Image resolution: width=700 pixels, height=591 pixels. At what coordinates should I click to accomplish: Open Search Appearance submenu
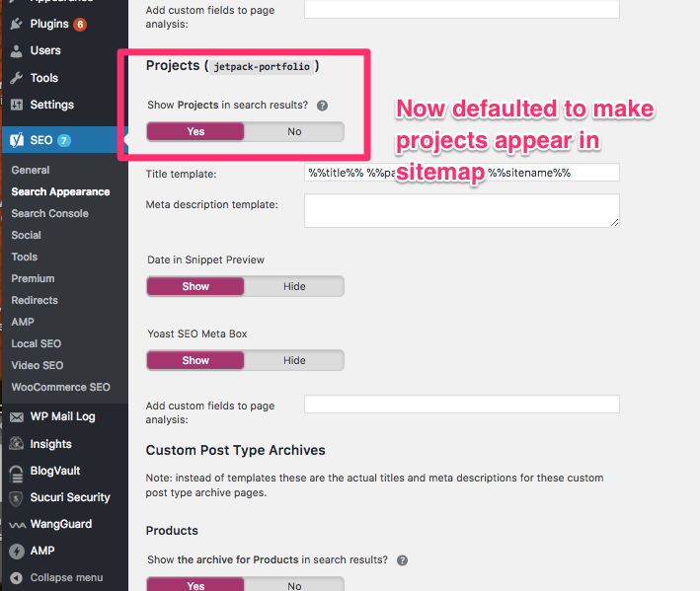tap(60, 191)
